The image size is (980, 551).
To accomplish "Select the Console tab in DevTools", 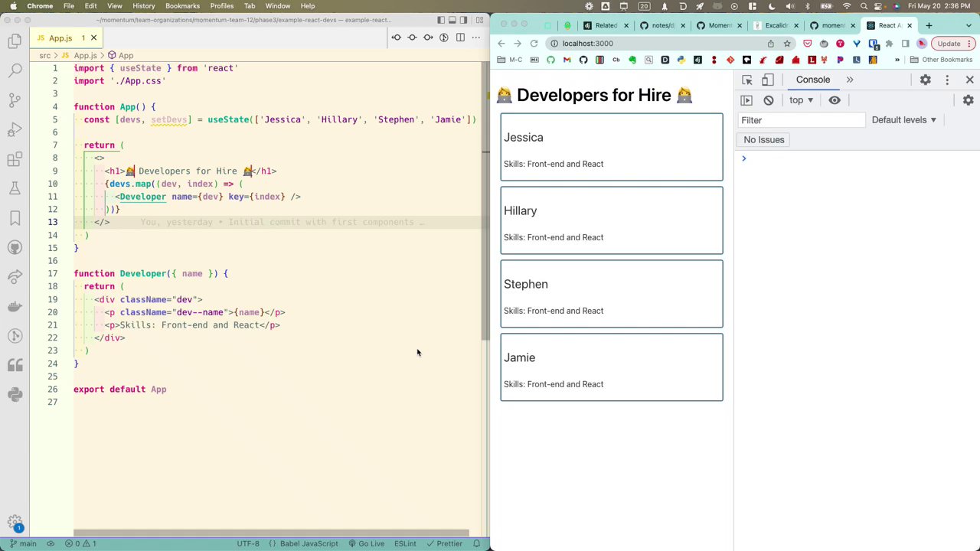I will click(x=812, y=80).
